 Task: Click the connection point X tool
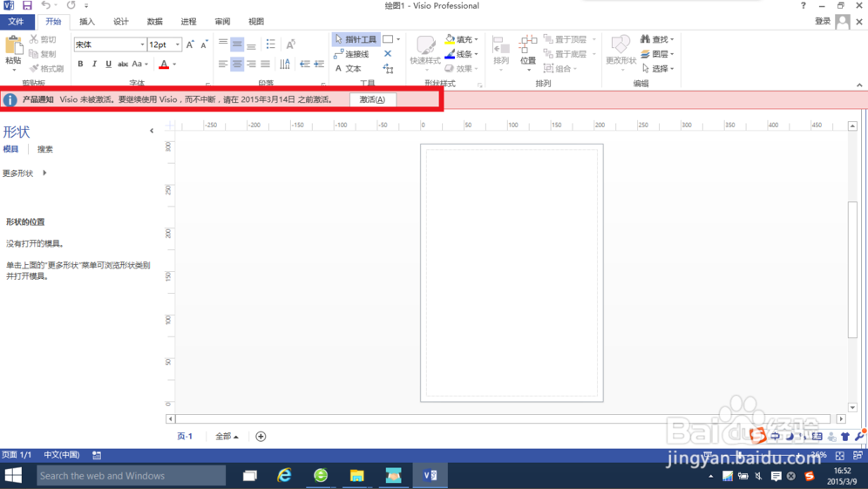(x=388, y=54)
